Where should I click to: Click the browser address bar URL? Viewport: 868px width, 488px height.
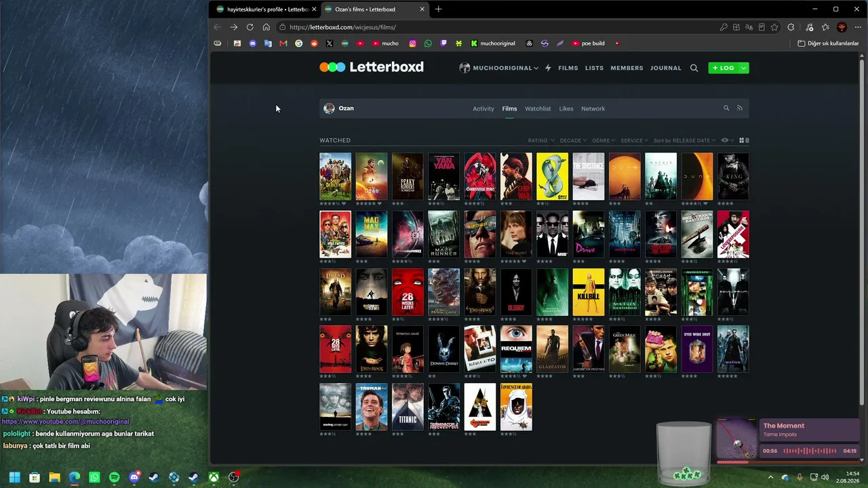[x=342, y=27]
